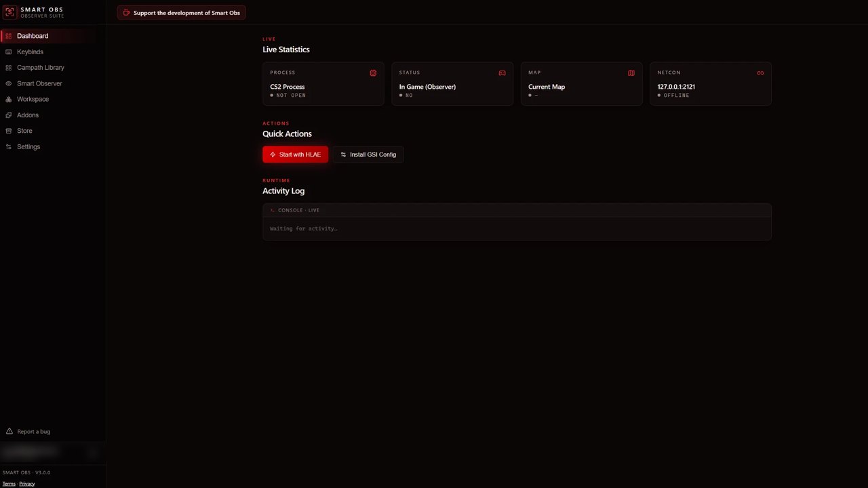Open Settings via its sliders icon
Image resolution: width=868 pixels, height=488 pixels.
9,146
